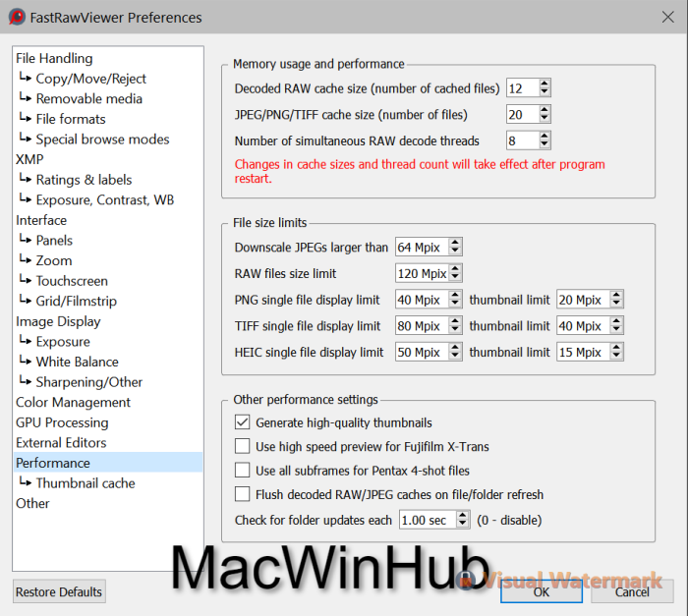Cancel the preferences dialog

click(632, 591)
